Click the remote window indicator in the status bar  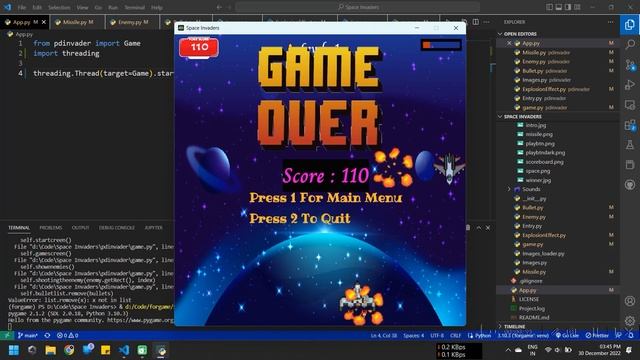7,335
